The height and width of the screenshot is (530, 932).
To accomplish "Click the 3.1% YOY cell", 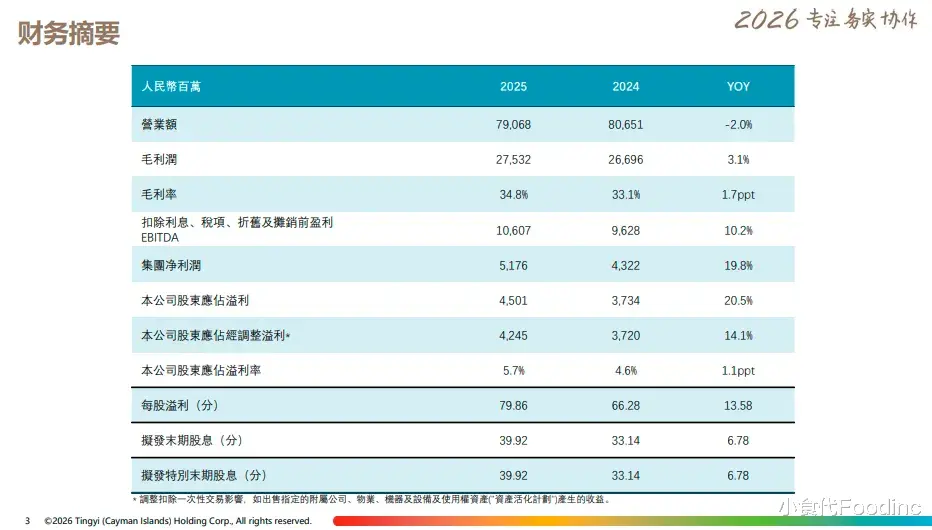I will 738,160.
